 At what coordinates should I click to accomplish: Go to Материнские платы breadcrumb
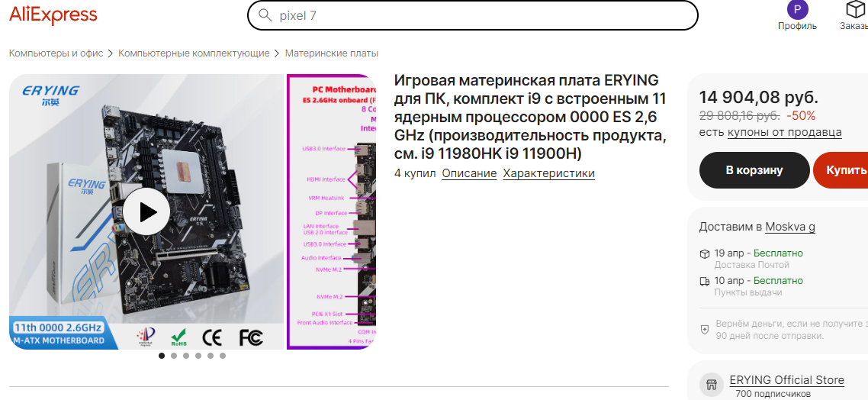(x=332, y=53)
